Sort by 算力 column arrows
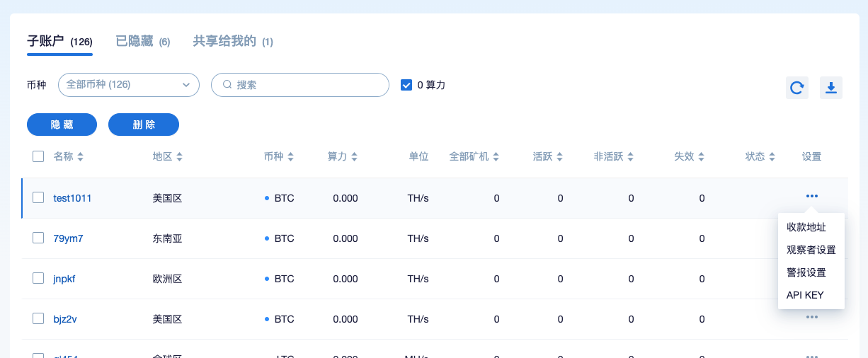868x358 pixels. [354, 157]
